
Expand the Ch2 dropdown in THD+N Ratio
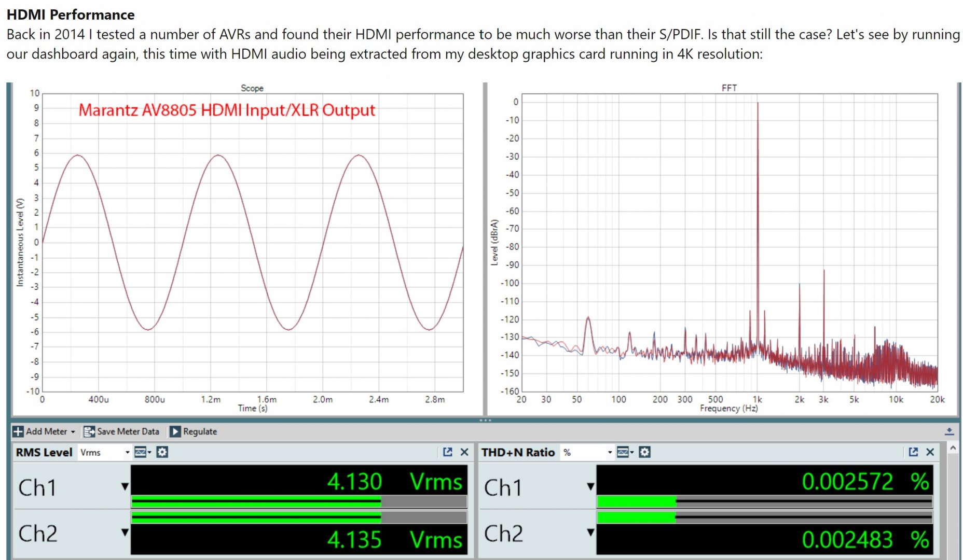click(x=590, y=532)
